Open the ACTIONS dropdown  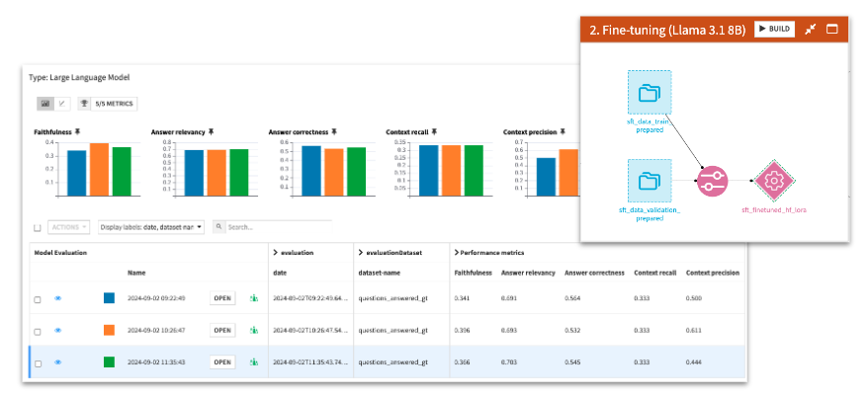69,227
